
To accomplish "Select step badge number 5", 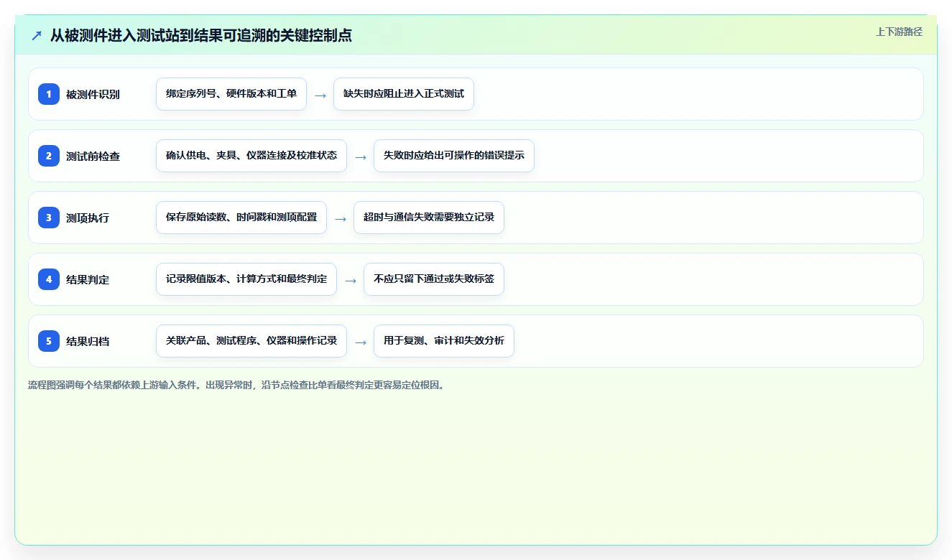I will [x=49, y=341].
